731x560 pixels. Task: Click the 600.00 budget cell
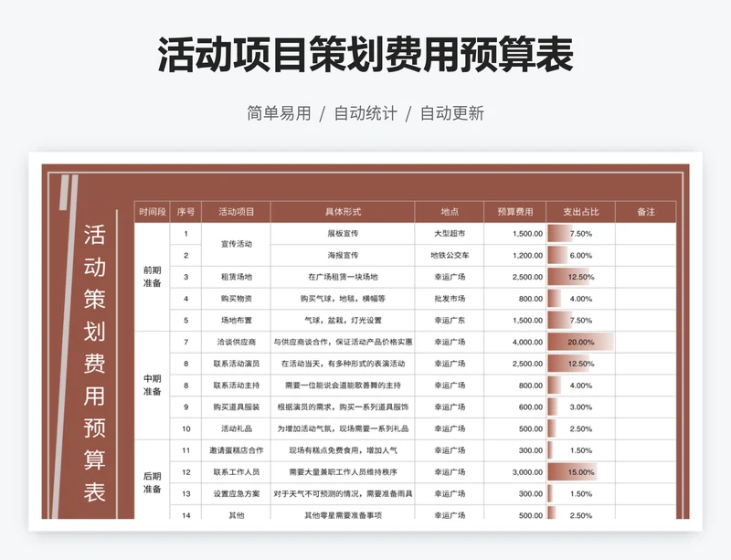pos(515,407)
